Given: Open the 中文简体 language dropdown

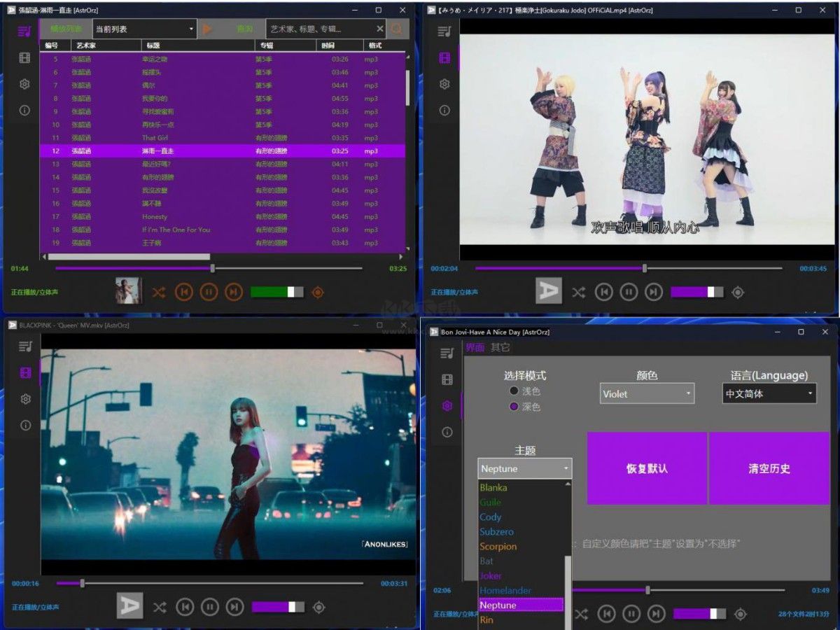Looking at the screenshot, I should coord(767,393).
